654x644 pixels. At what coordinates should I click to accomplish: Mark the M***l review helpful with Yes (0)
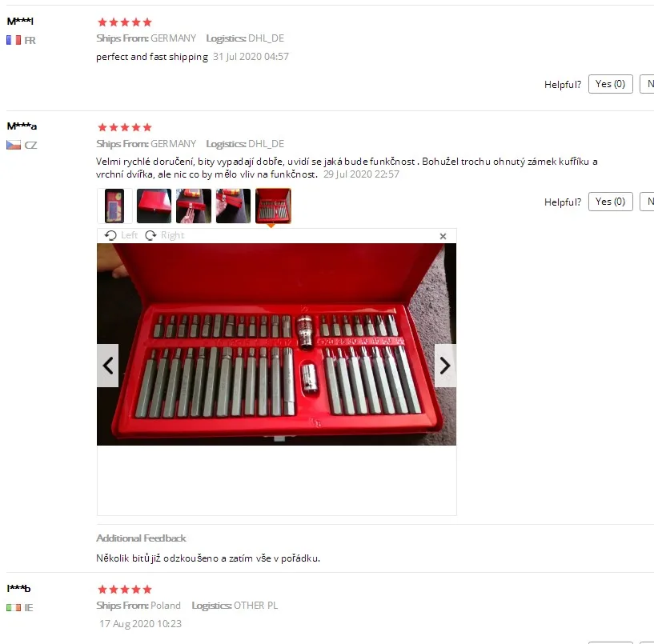coord(610,84)
